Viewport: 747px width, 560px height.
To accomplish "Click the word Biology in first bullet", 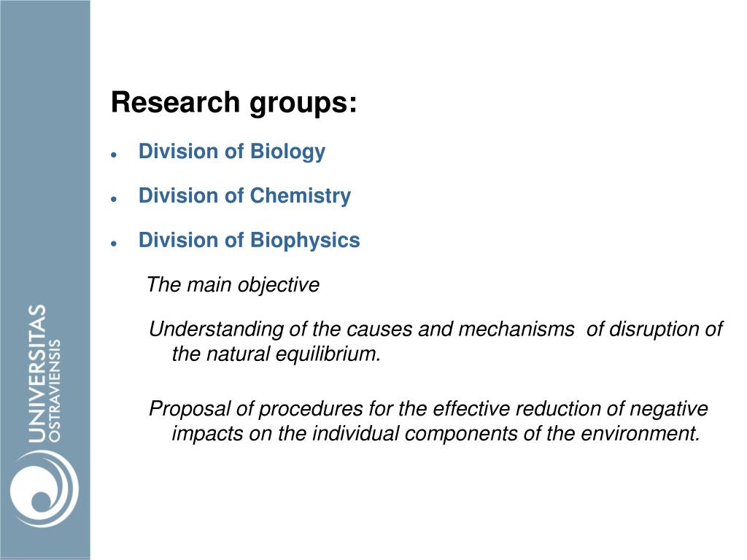I will (x=287, y=152).
